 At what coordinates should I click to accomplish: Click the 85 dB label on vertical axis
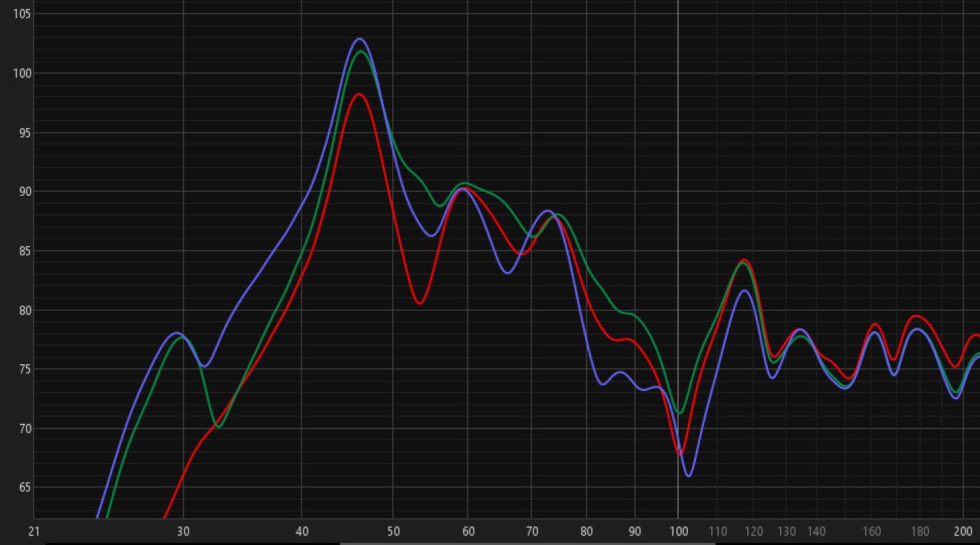(x=24, y=251)
